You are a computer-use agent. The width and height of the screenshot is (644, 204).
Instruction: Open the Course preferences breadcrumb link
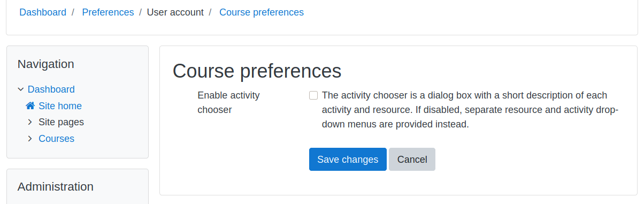(262, 12)
